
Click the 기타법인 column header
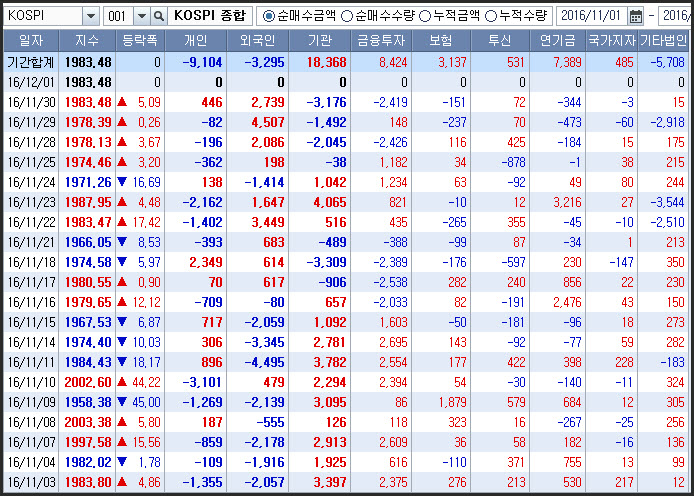(x=663, y=41)
